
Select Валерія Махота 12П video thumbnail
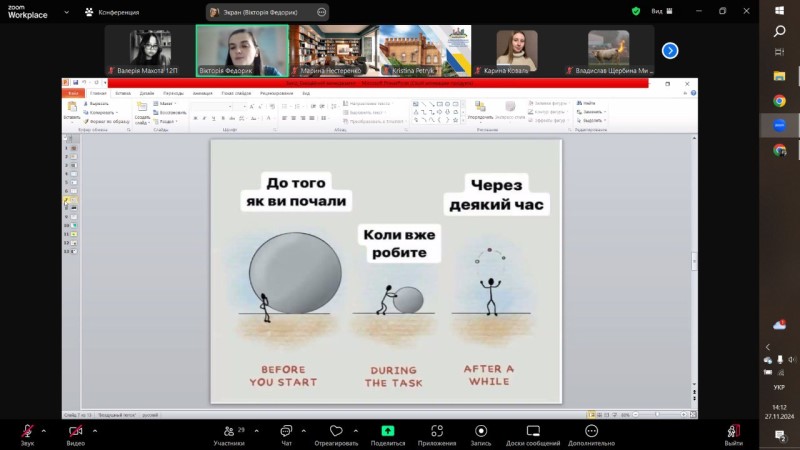coord(150,51)
